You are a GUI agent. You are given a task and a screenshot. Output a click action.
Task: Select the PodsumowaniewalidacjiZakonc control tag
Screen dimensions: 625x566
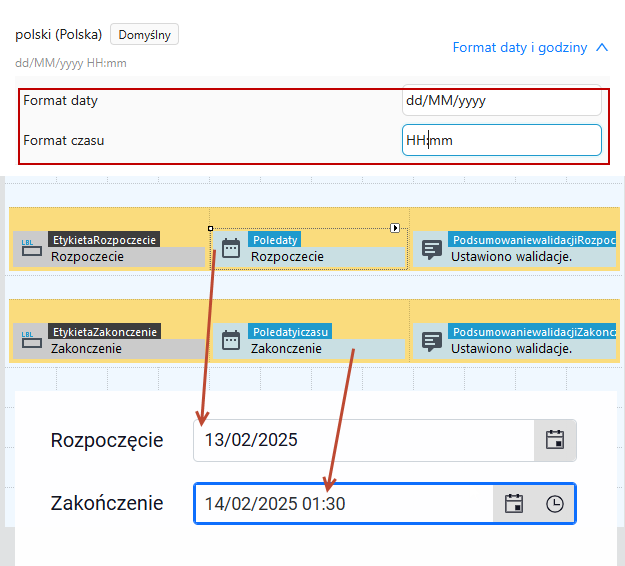[532, 332]
